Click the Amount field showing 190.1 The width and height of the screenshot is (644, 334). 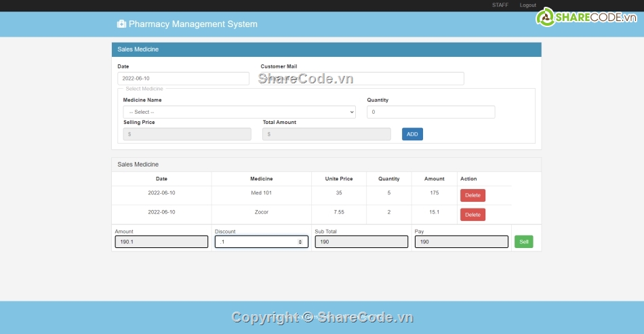[161, 242]
